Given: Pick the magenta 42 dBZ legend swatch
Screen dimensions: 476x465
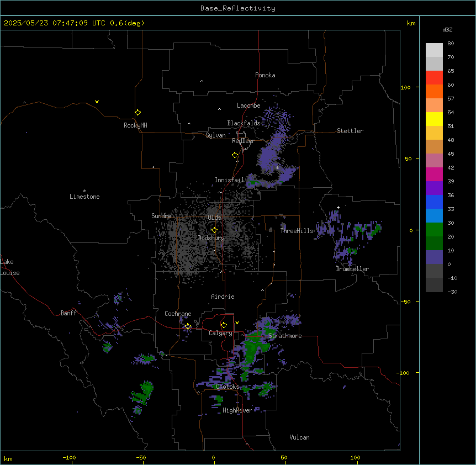Looking at the screenshot, I should tap(434, 174).
